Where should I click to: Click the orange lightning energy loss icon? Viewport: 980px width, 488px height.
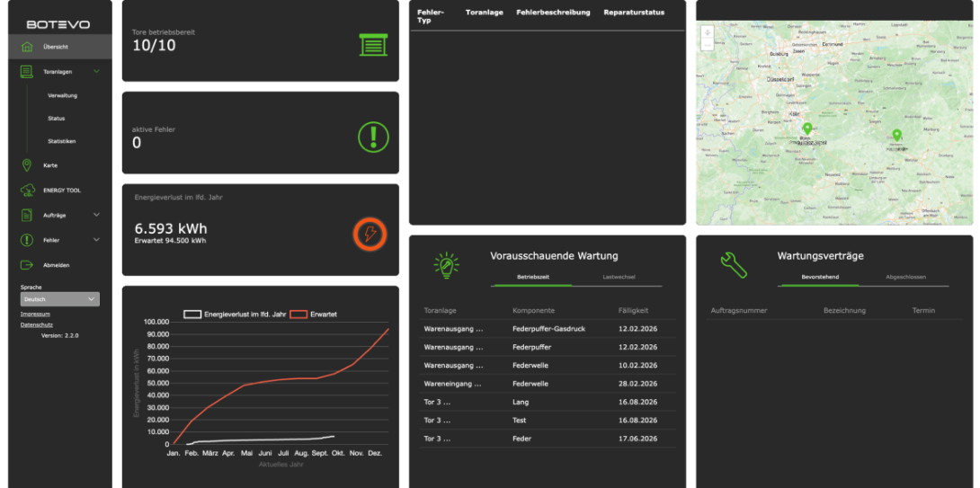click(370, 235)
